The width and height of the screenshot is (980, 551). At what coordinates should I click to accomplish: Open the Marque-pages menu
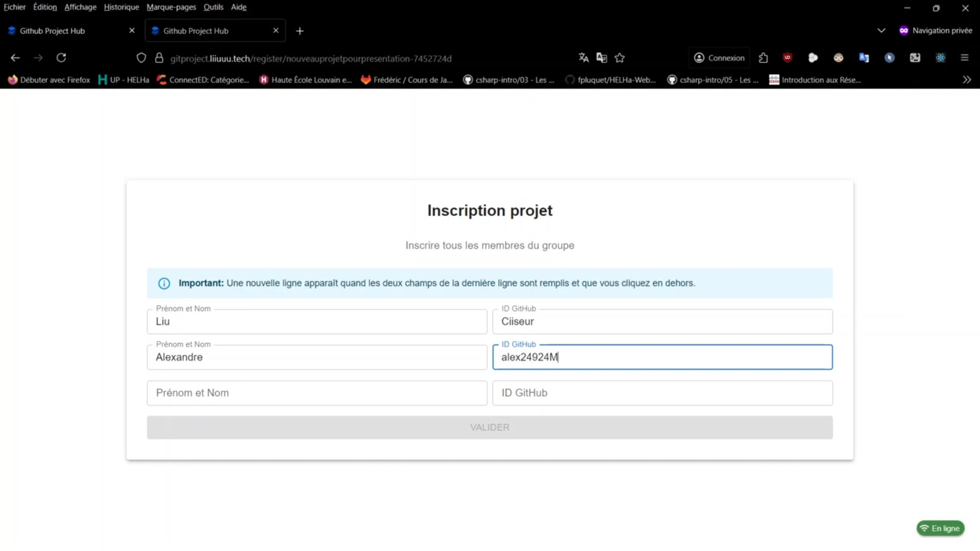pyautogui.click(x=171, y=7)
